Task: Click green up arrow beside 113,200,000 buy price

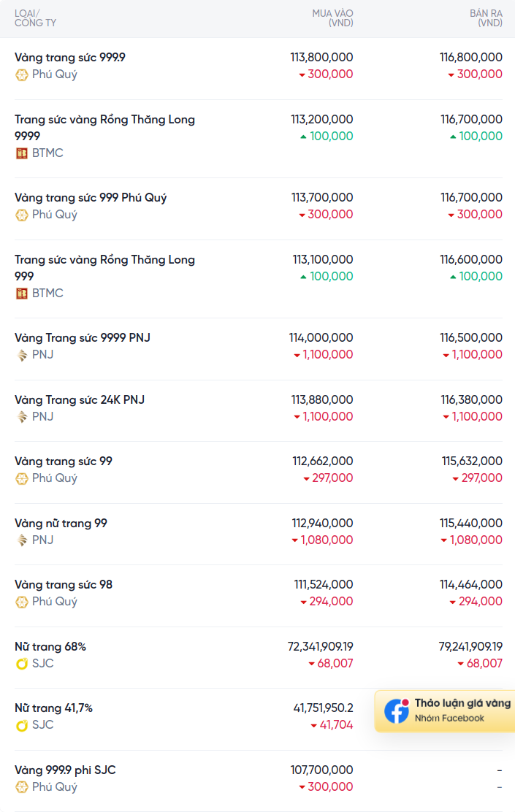Action: 303,137
